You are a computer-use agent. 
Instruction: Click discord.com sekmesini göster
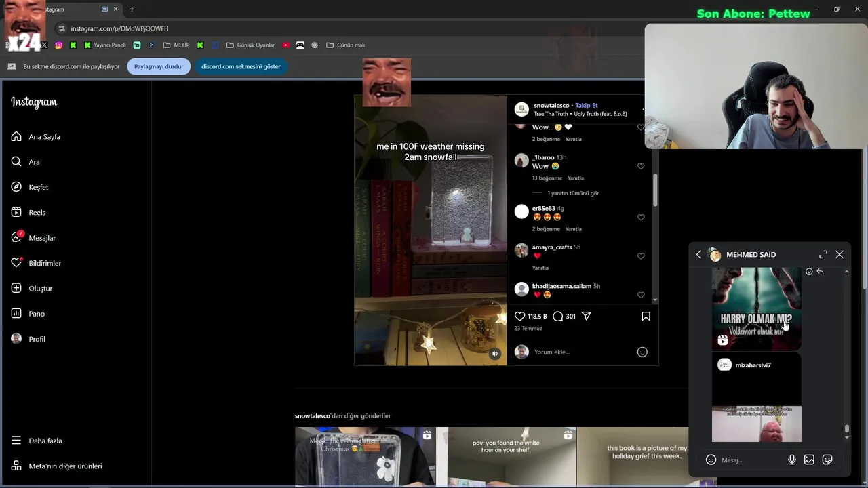(x=241, y=66)
